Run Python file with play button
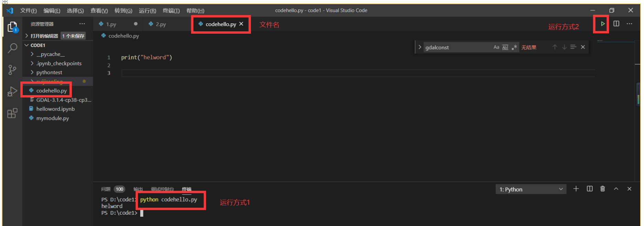Image resolution: width=644 pixels, height=226 pixels. click(602, 24)
